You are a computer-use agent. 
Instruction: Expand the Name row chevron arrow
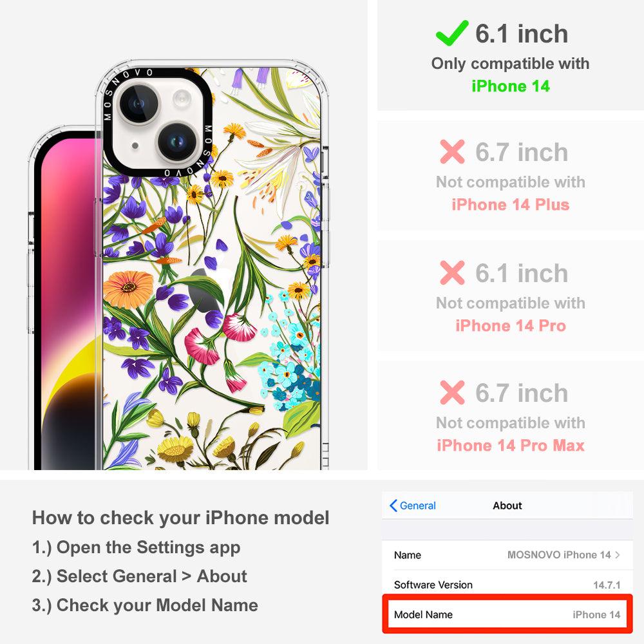[x=618, y=555]
